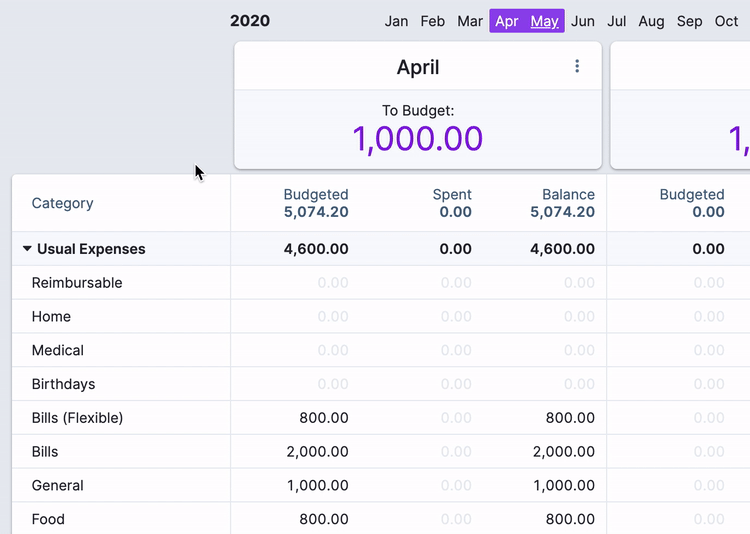Click the April month title
The height and width of the screenshot is (534, 750).
pos(418,67)
